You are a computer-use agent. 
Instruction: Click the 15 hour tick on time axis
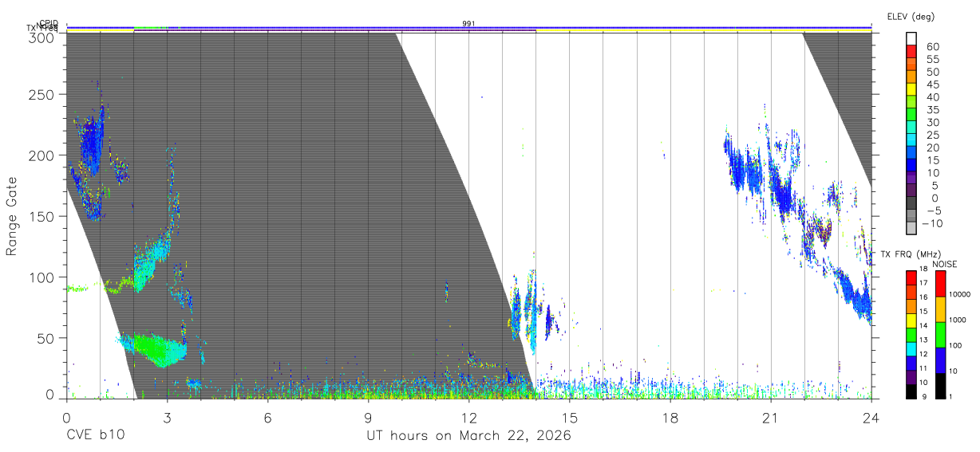point(569,417)
